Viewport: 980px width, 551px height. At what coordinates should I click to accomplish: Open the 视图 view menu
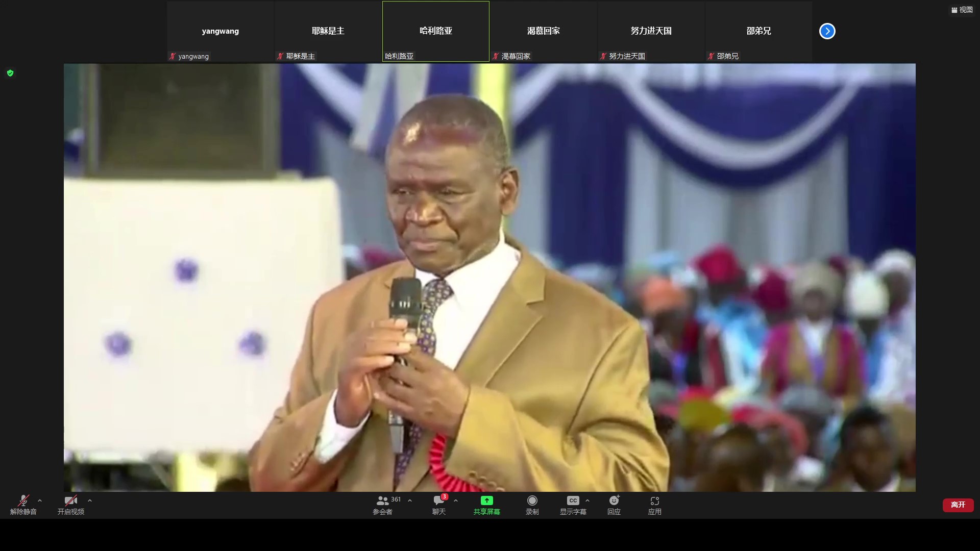point(962,10)
